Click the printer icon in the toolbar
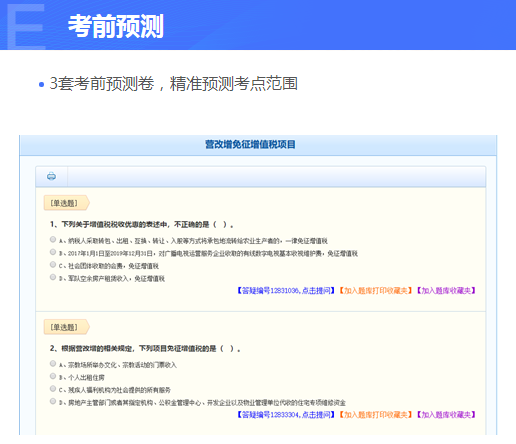 click(51, 176)
